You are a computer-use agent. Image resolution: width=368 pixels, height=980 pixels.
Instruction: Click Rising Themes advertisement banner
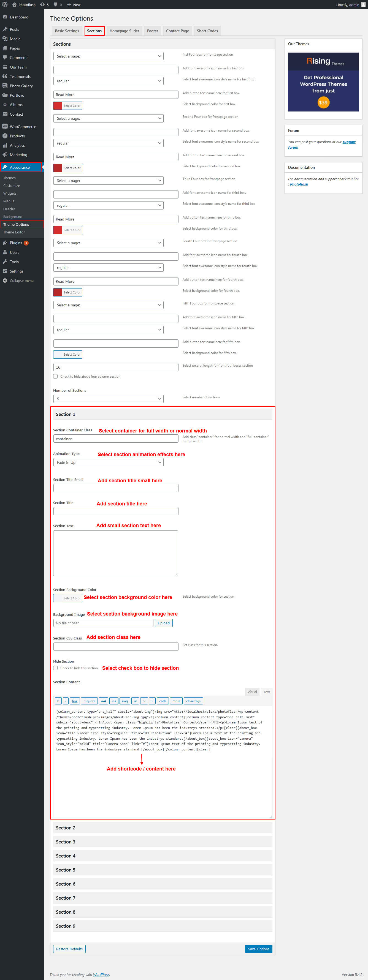pyautogui.click(x=323, y=82)
